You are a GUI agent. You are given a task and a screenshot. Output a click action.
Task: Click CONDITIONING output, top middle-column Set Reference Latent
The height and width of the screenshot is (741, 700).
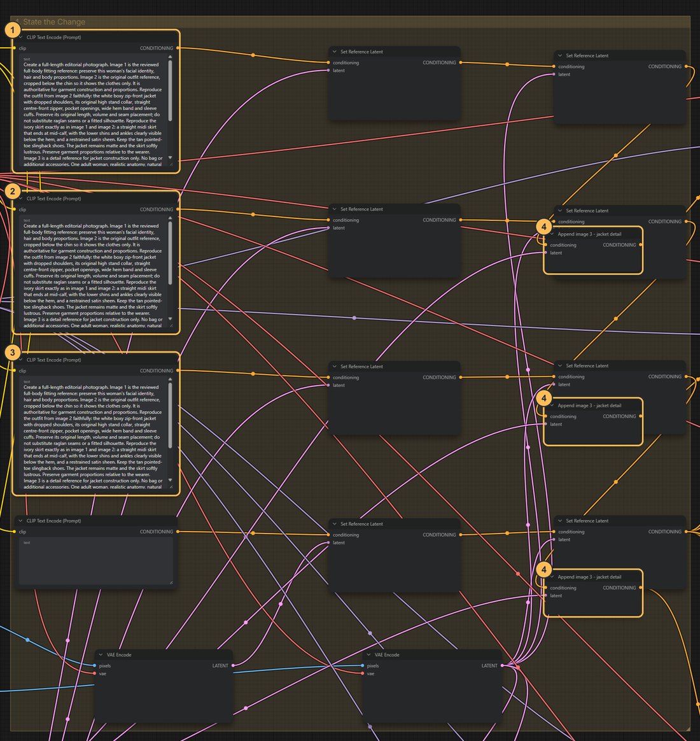pyautogui.click(x=461, y=62)
